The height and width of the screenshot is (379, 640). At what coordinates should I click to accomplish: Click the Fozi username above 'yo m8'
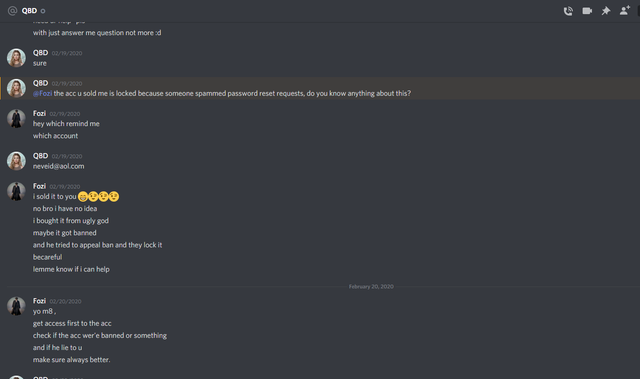(39, 301)
